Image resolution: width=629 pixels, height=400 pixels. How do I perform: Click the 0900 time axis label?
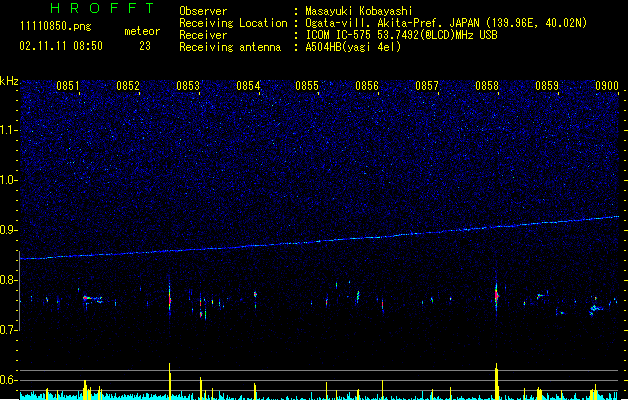pyautogui.click(x=607, y=86)
